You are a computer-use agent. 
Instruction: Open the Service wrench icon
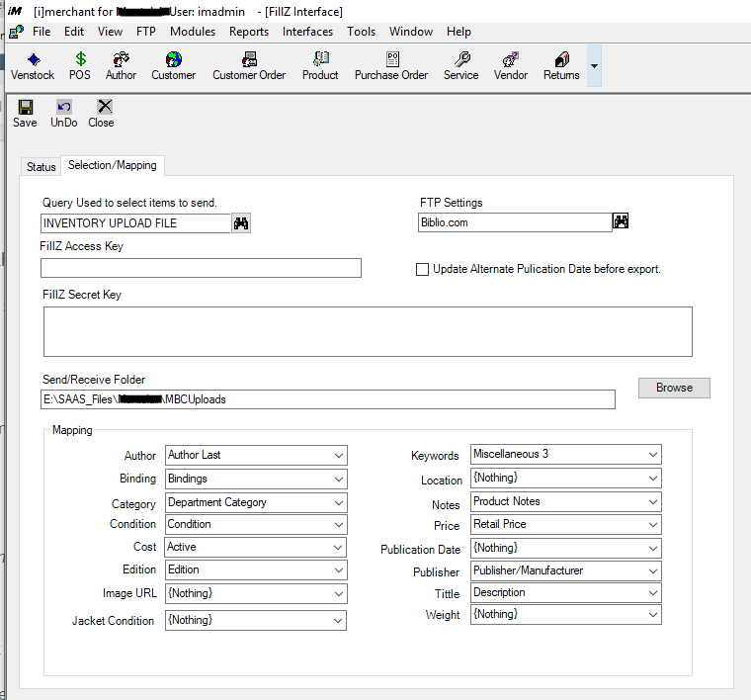(461, 66)
